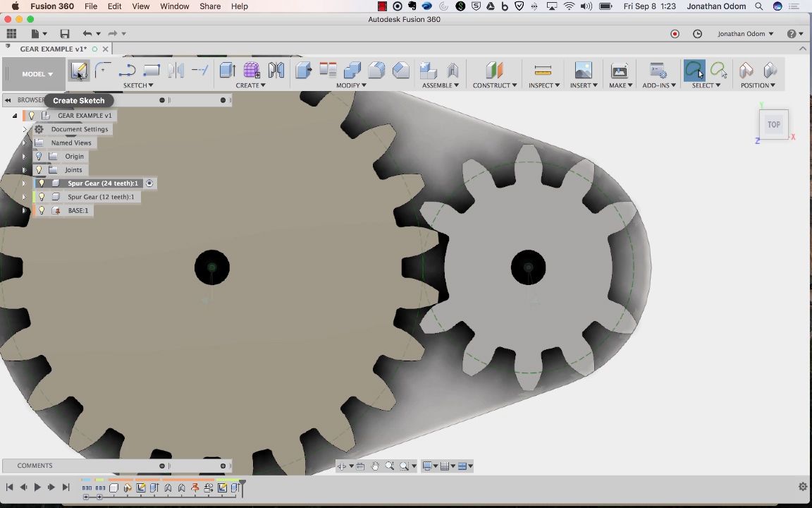Image resolution: width=812 pixels, height=508 pixels.
Task: Expand the Named Views tree node
Action: (25, 143)
